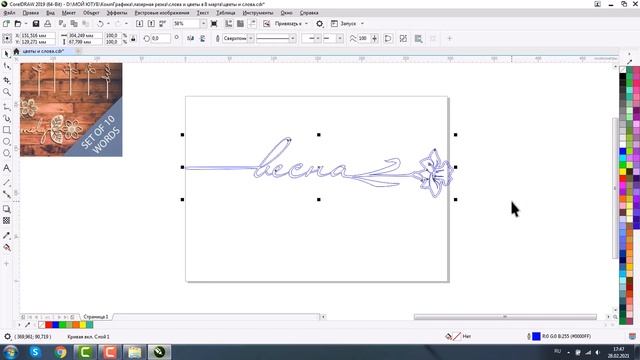
Task: Click the New document icon
Action: click(x=7, y=24)
